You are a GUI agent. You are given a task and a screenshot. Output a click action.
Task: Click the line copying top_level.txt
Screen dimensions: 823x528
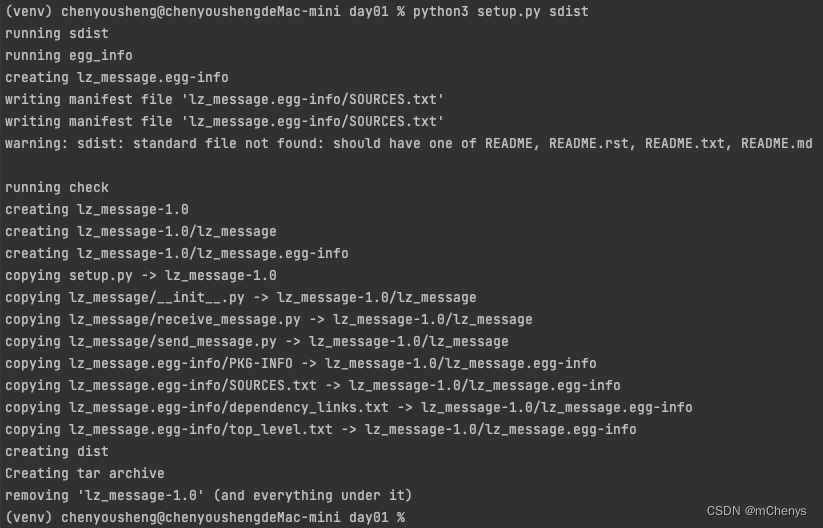[x=321, y=430]
